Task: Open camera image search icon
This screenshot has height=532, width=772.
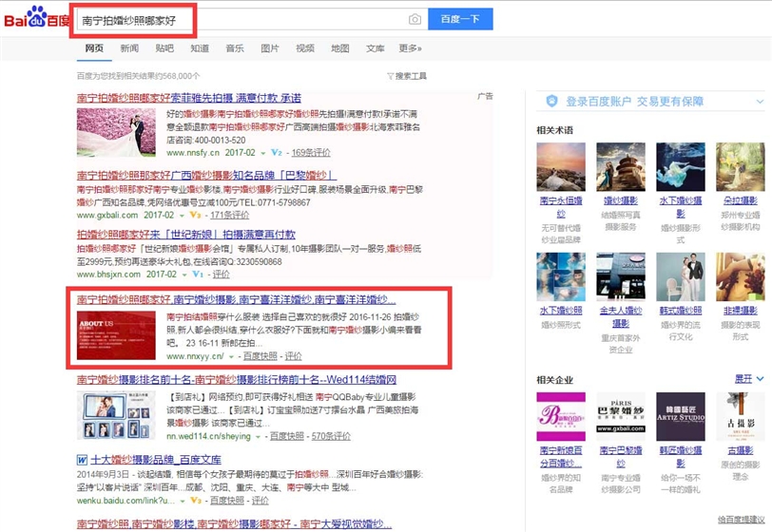Action: (x=415, y=19)
